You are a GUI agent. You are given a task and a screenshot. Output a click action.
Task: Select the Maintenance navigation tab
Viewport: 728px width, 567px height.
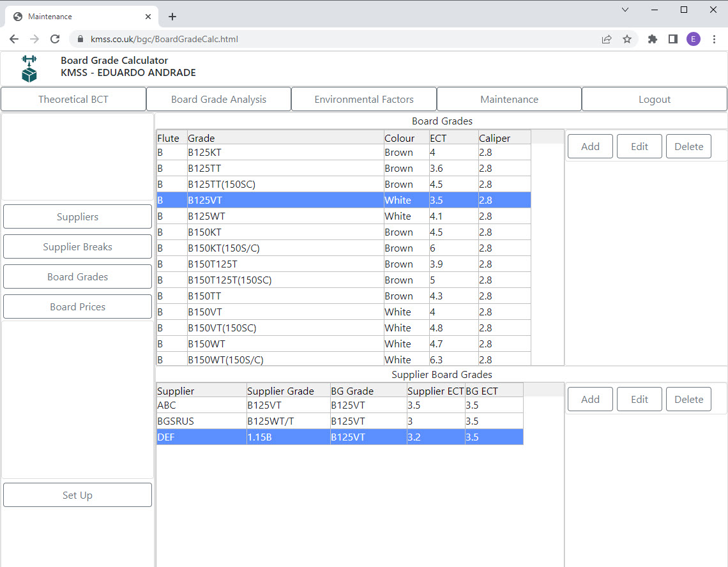510,100
